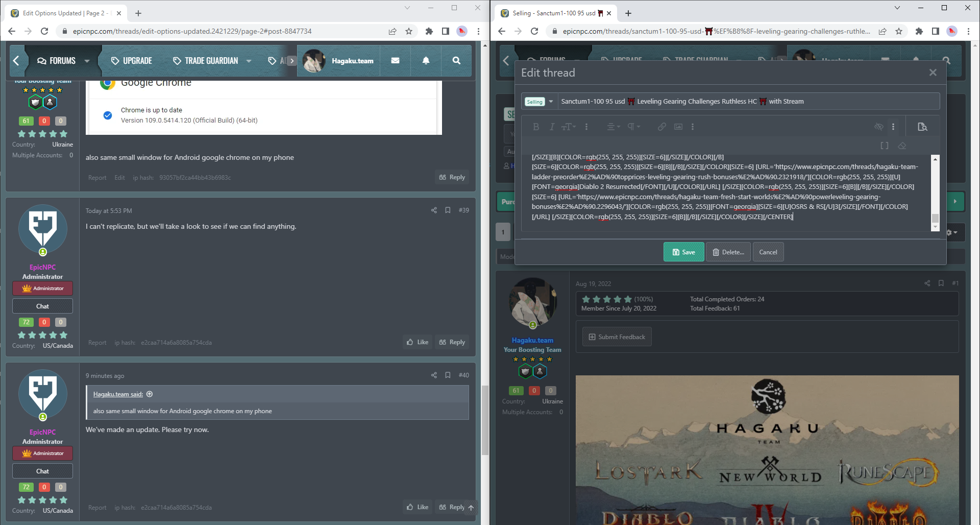Expand more options beside the crossed-eye icon

tap(893, 127)
